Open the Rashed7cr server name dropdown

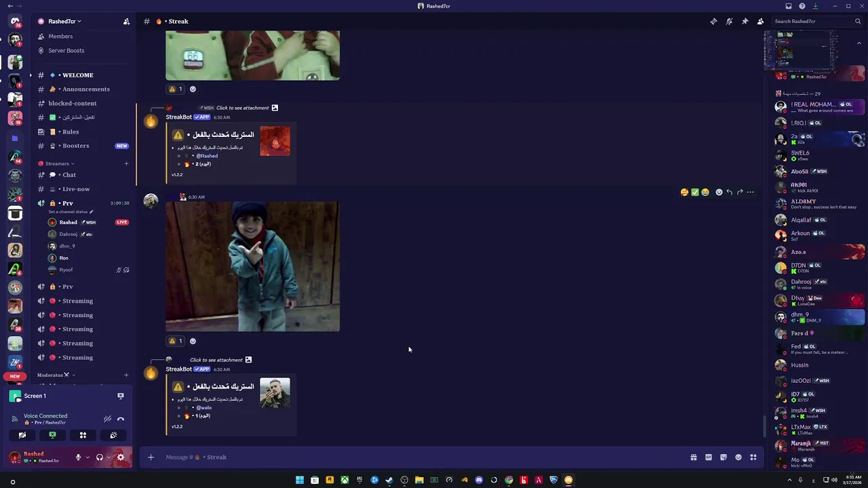point(63,21)
